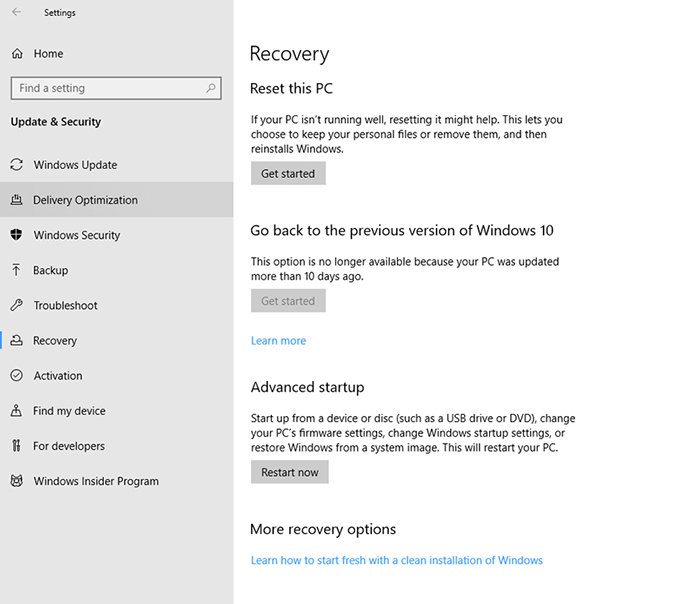Go to Delivery Optimization section
The height and width of the screenshot is (604, 700).
[x=85, y=200]
